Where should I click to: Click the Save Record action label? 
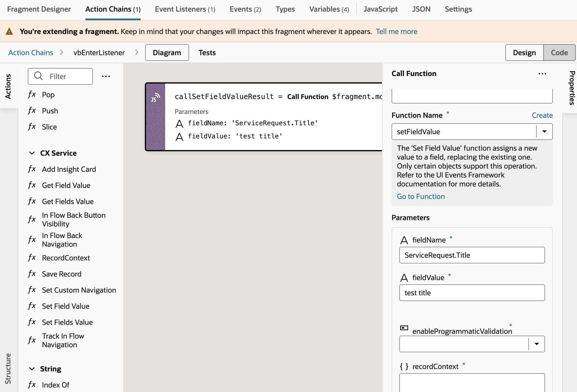pyautogui.click(x=62, y=274)
